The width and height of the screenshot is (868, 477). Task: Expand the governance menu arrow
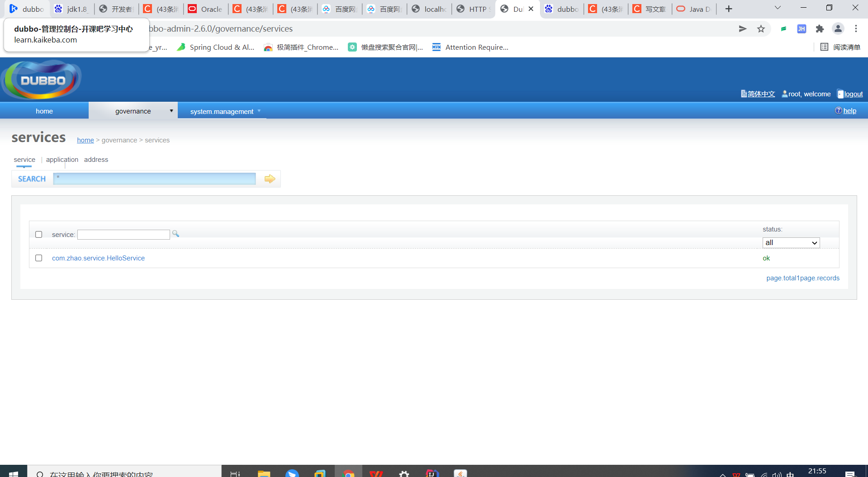171,111
